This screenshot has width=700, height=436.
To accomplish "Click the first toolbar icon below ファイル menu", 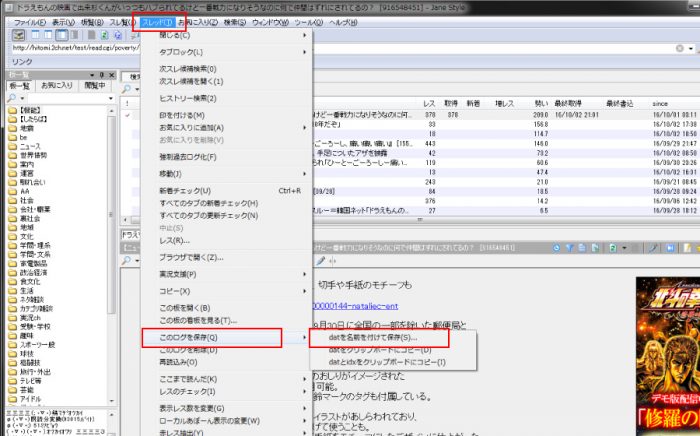I will point(18,35).
